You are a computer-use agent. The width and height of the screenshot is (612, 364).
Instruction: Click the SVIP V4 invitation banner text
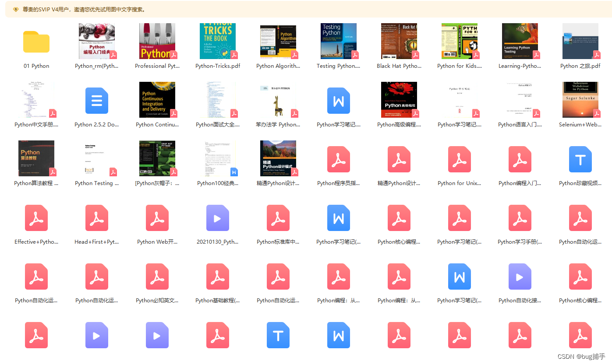click(x=84, y=9)
